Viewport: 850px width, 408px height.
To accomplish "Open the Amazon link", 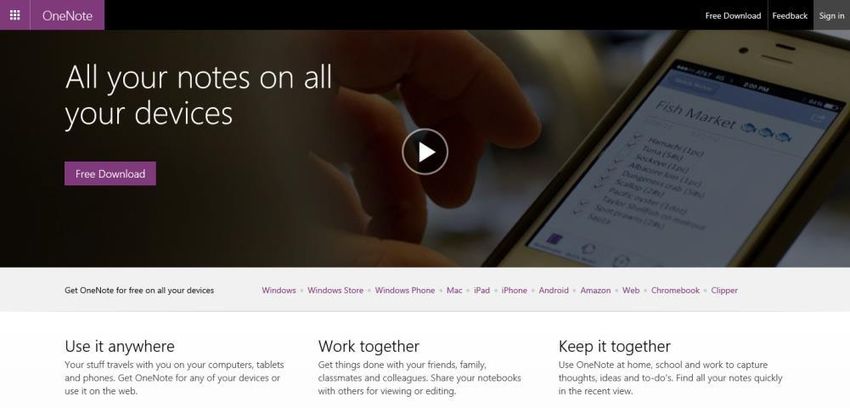I will (x=595, y=290).
